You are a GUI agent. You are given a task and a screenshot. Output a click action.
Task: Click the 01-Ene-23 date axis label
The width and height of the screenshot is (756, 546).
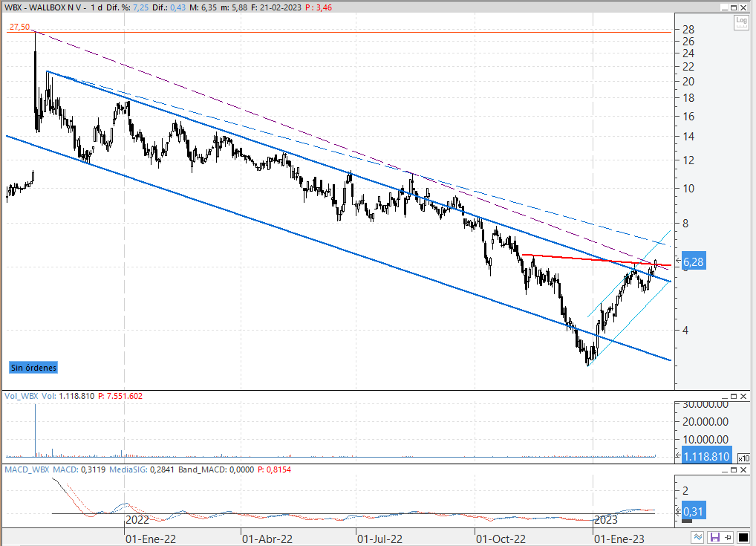tap(619, 539)
